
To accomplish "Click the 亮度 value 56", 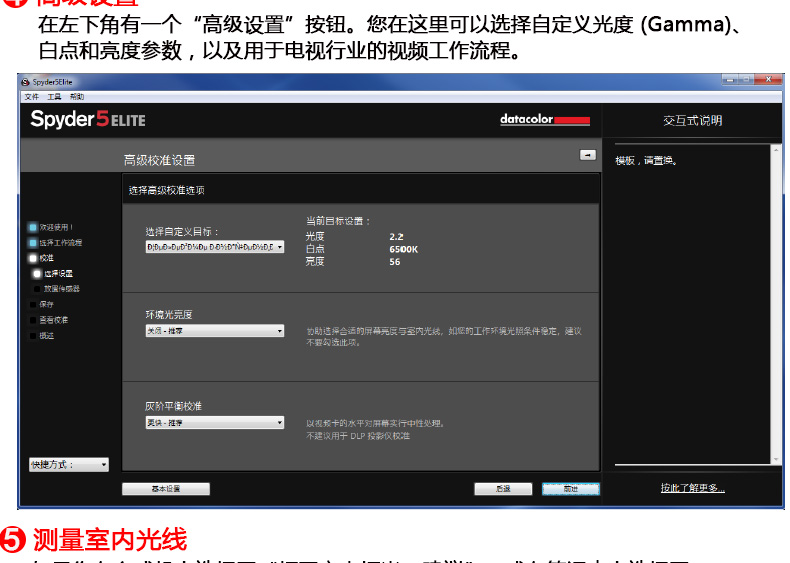I will (x=394, y=262).
